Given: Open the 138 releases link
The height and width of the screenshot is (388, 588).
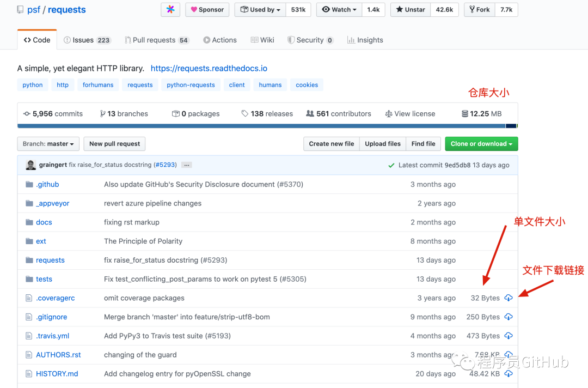Looking at the screenshot, I should 267,114.
